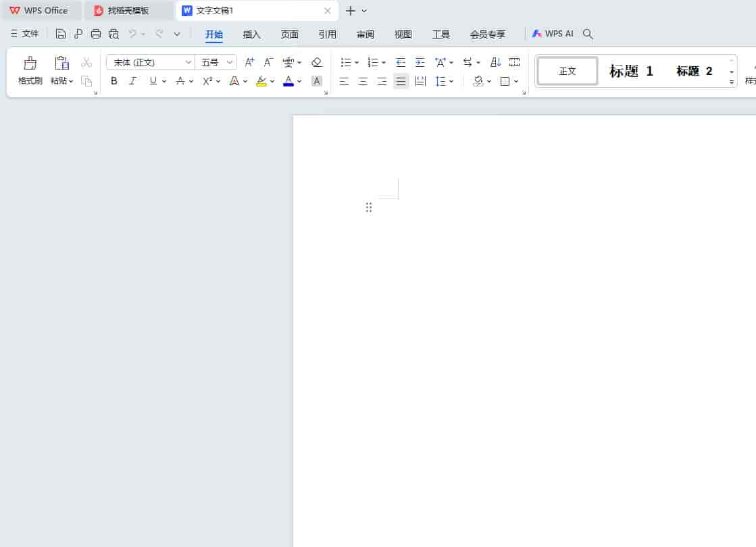Click the Format Painter (格式刷) icon

[30, 63]
